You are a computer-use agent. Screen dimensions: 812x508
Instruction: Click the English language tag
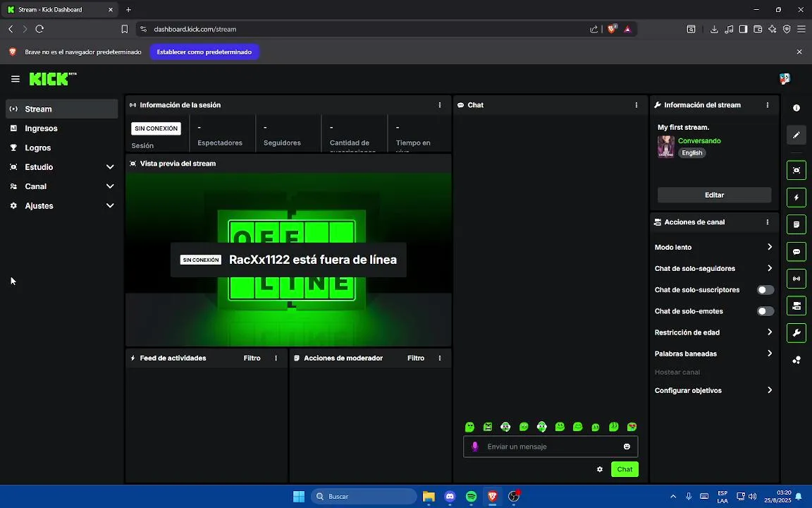692,153
